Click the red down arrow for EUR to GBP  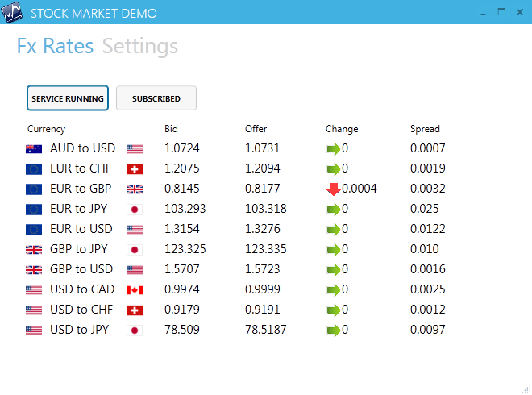pos(333,189)
